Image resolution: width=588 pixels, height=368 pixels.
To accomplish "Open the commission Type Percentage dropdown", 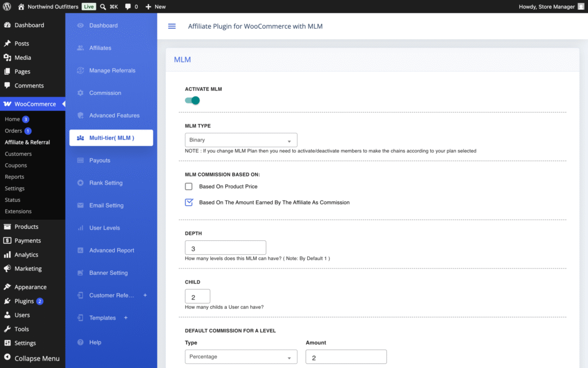I will click(241, 356).
